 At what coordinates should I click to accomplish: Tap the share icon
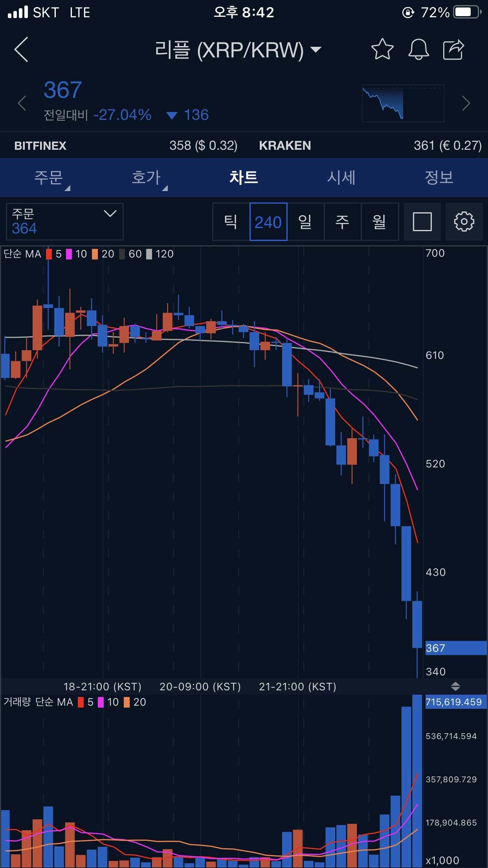(x=454, y=50)
